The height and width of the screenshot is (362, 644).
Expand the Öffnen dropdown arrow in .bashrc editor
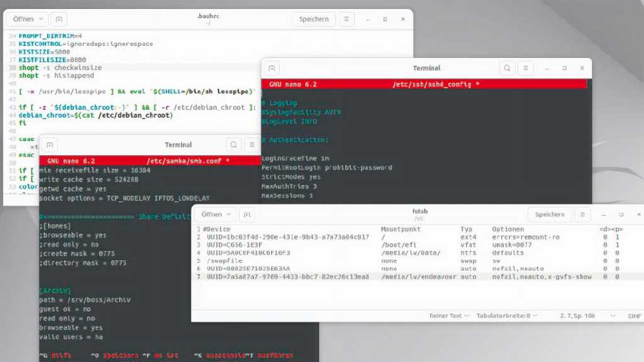[41, 19]
